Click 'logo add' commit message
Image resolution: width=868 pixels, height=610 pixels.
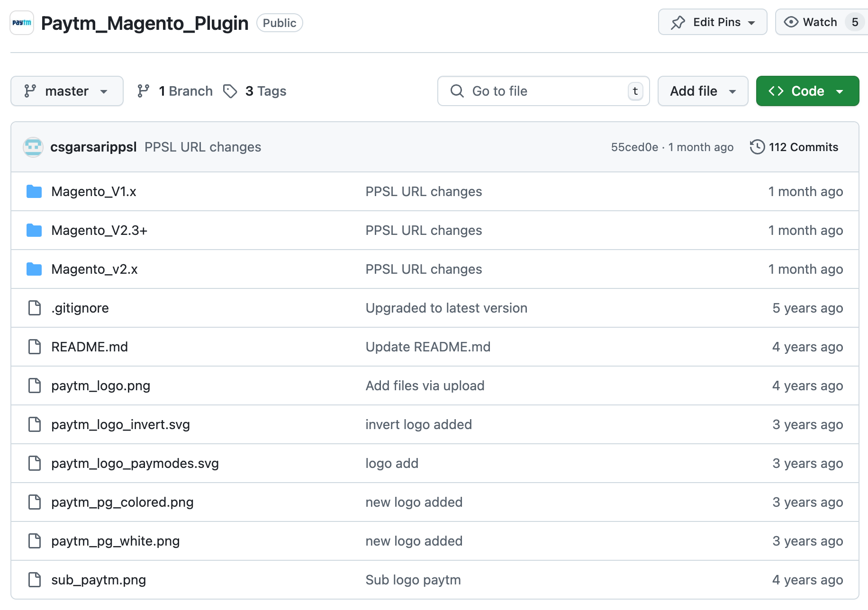[392, 463]
